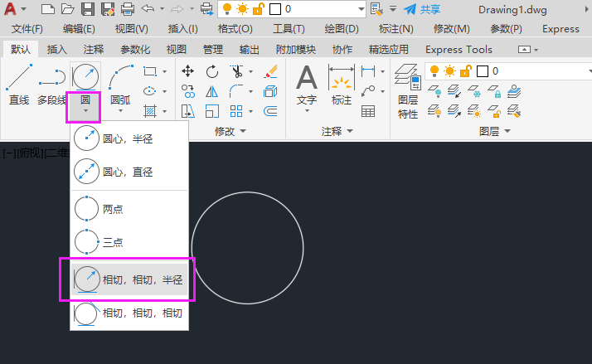This screenshot has height=364, width=592.
Task: Click the Rectangle tool icon
Action: click(x=150, y=71)
